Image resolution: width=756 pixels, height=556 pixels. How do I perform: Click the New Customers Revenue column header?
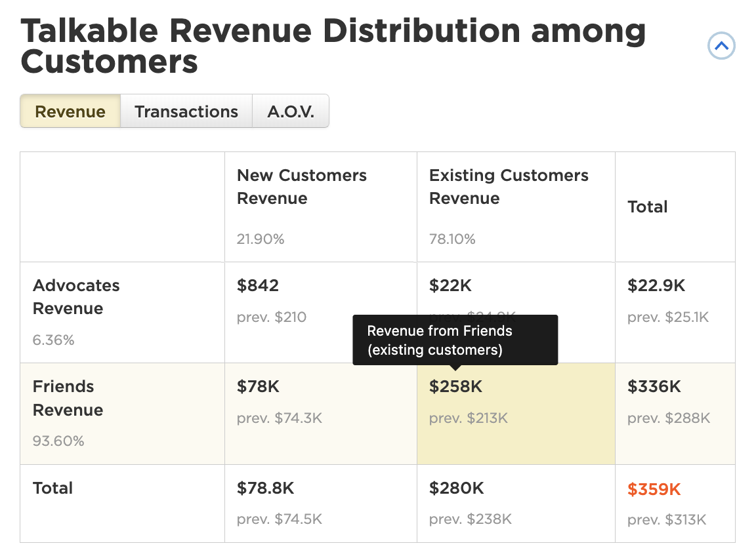(x=301, y=187)
